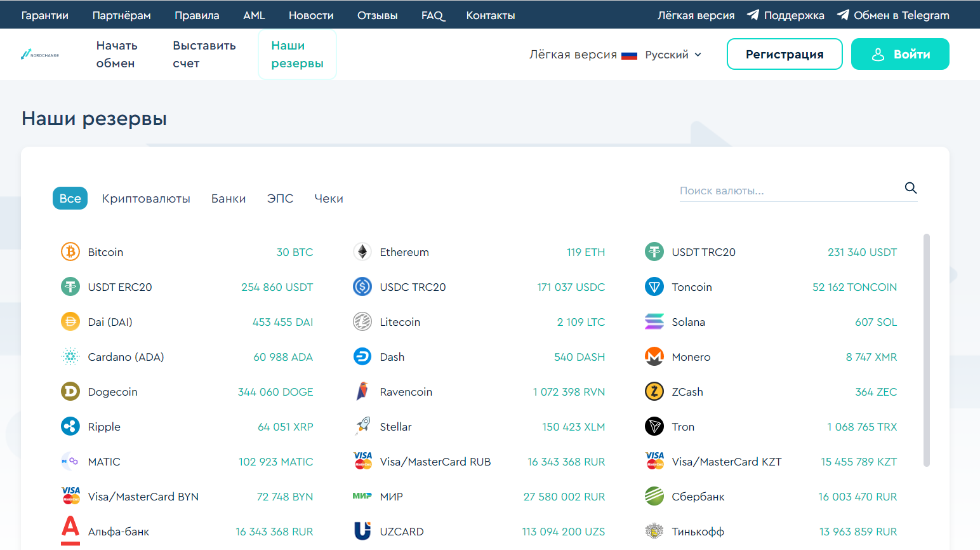Click the Visa/MasterCard KZT card icon

[655, 461]
